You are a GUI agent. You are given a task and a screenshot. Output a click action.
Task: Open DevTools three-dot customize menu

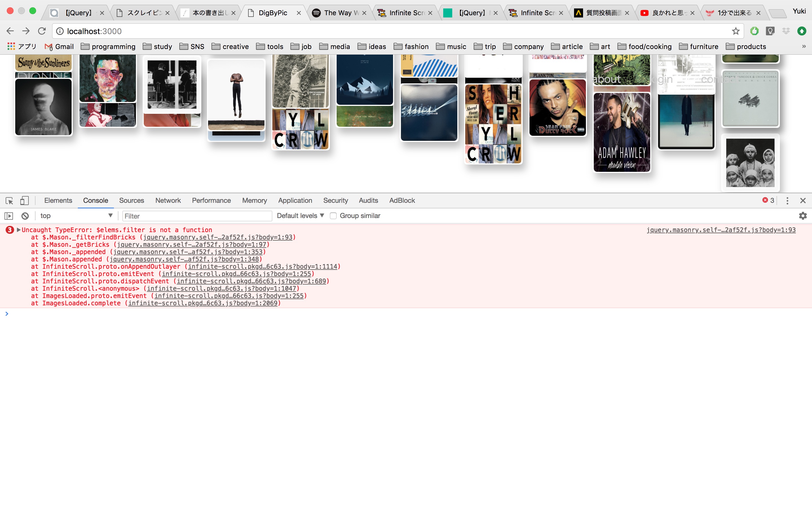coord(787,201)
